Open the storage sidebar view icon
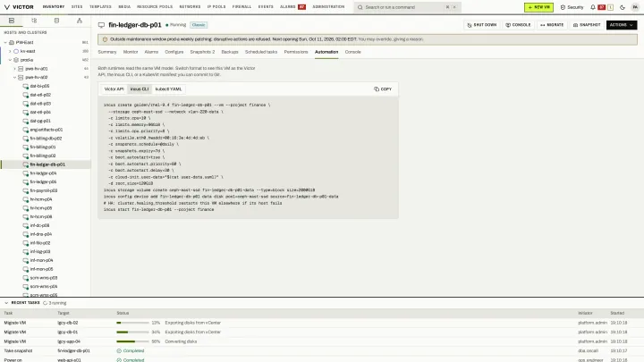This screenshot has width=644, height=362. (x=56, y=21)
